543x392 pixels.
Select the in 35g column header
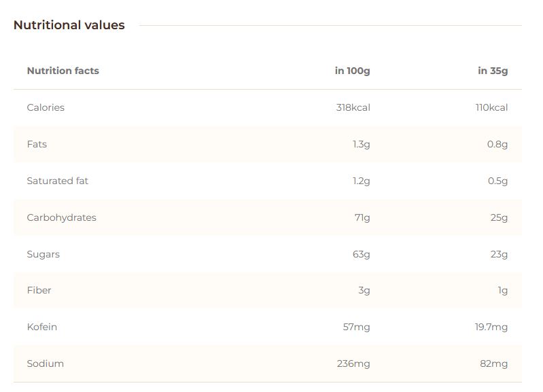click(493, 71)
